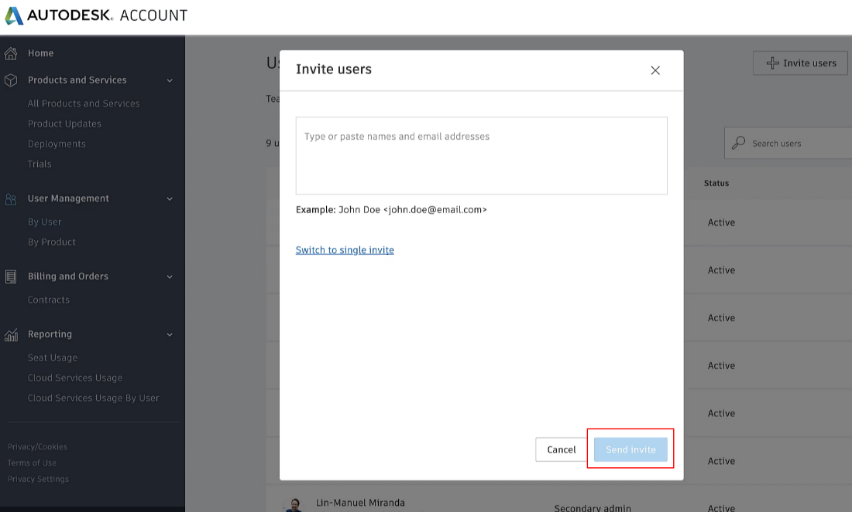Collapse the User Management section
Image resolution: width=852 pixels, height=512 pixels.
(x=169, y=199)
